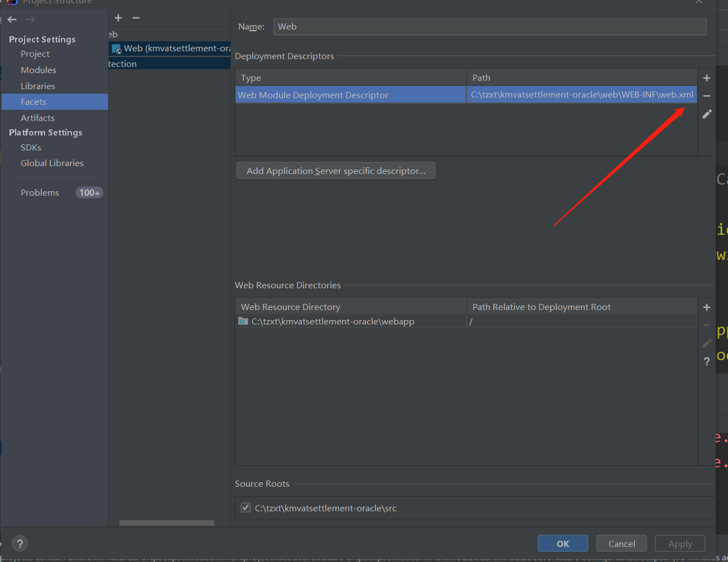This screenshot has width=728, height=562.
Task: Open web resource directories help question mark
Action: point(707,361)
